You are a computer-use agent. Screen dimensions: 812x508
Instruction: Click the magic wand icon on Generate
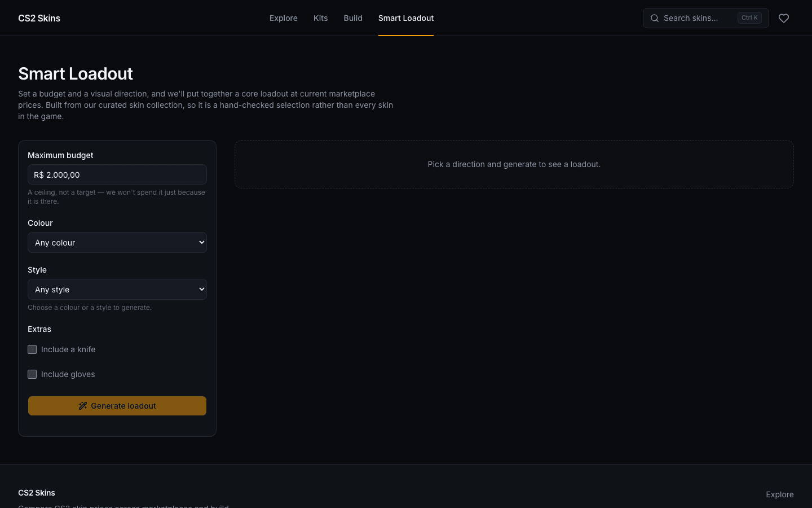click(x=83, y=406)
